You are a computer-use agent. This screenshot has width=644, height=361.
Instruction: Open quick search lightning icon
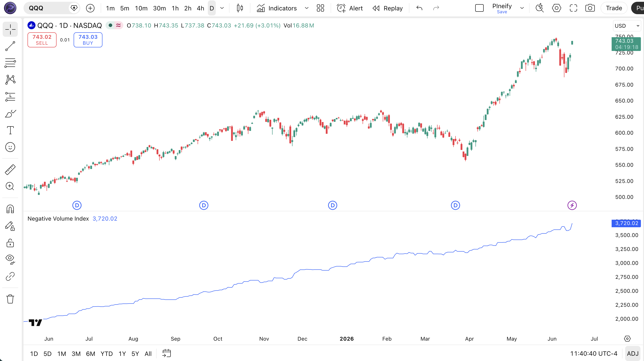click(540, 8)
